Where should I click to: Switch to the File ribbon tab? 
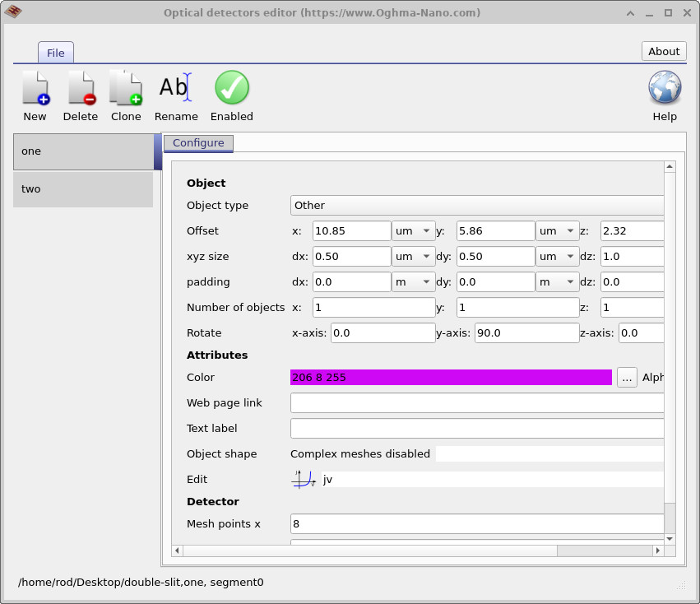pos(55,53)
